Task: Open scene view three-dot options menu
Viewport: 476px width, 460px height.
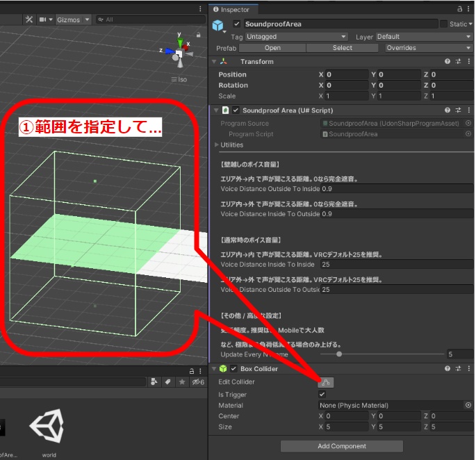Action: 200,9
